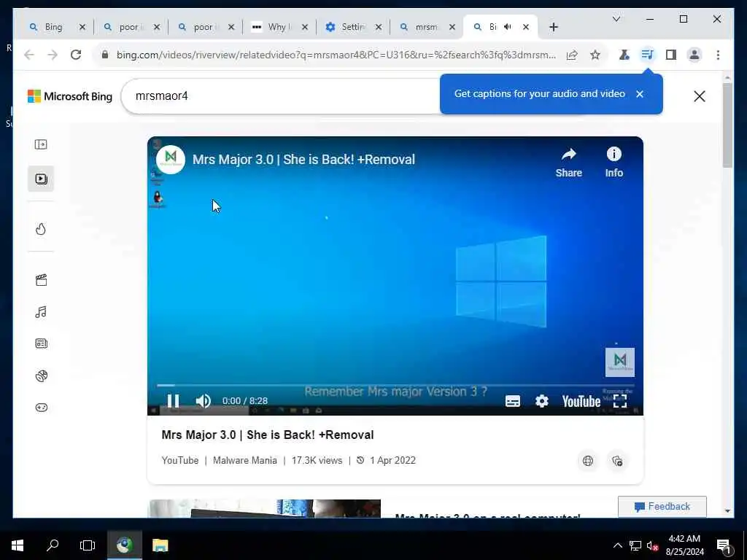
Task: Open the sports videos category
Action: 41,376
